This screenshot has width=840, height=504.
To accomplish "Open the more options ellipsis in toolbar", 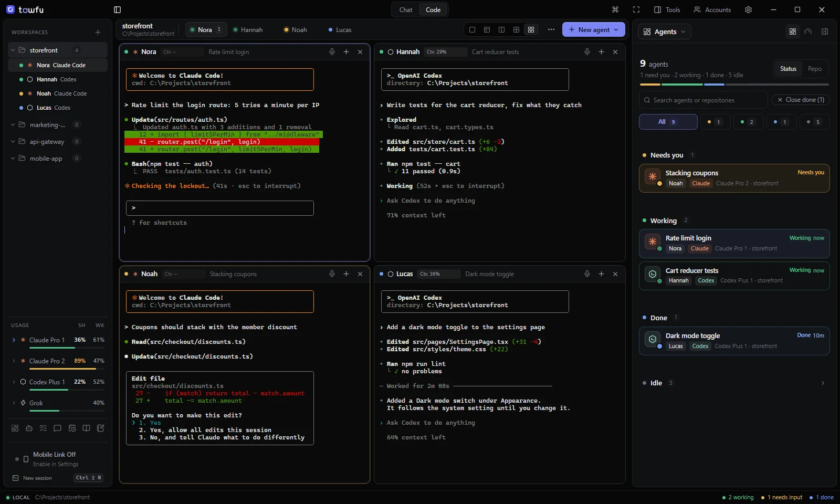I will coord(551,29).
